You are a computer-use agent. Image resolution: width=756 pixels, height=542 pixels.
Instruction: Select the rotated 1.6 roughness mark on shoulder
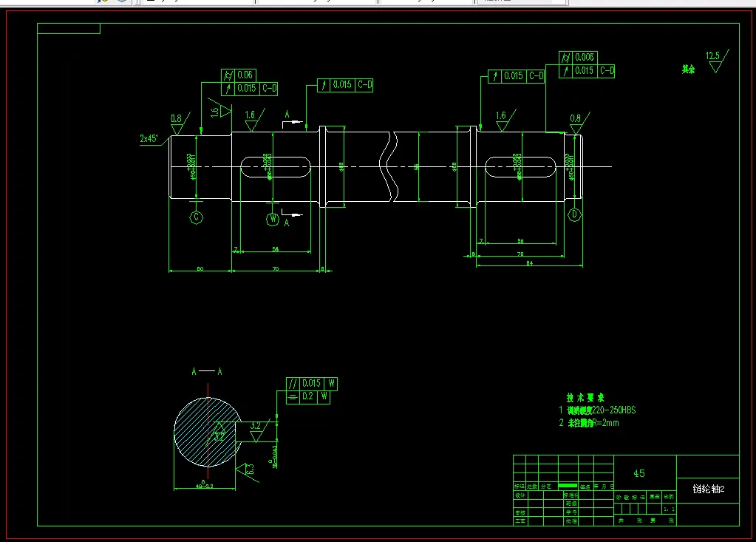pos(220,109)
